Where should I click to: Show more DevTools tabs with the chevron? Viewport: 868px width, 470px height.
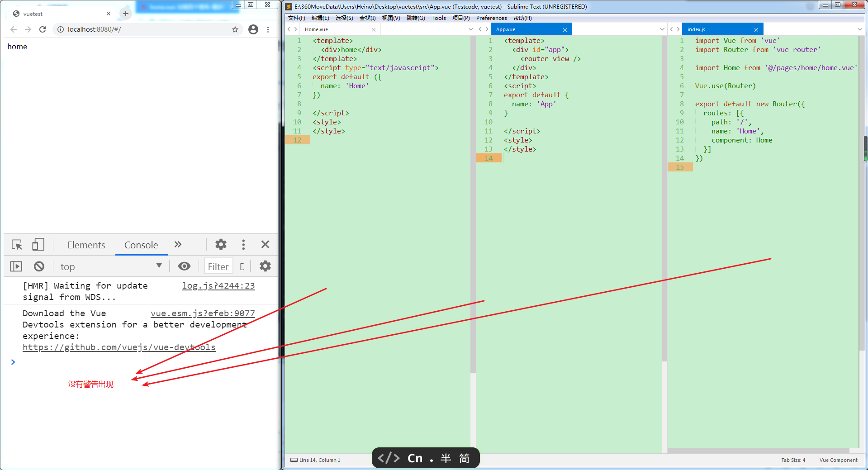pyautogui.click(x=178, y=245)
